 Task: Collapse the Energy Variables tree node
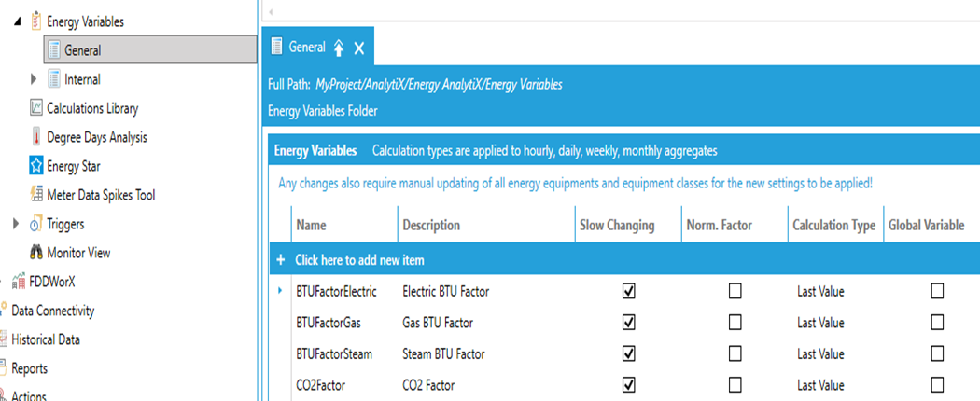click(17, 21)
